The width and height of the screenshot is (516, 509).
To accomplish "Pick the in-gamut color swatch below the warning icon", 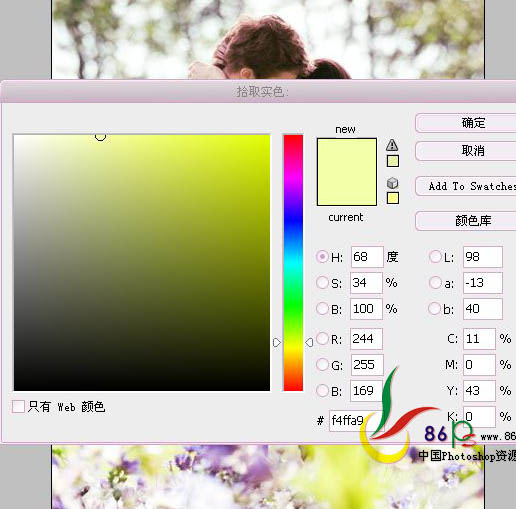I will (x=393, y=161).
